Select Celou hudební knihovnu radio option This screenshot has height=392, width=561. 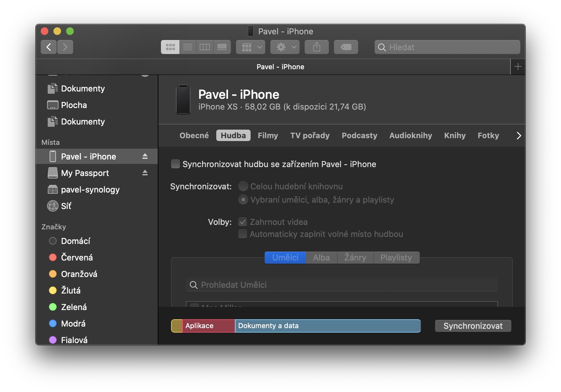click(243, 186)
